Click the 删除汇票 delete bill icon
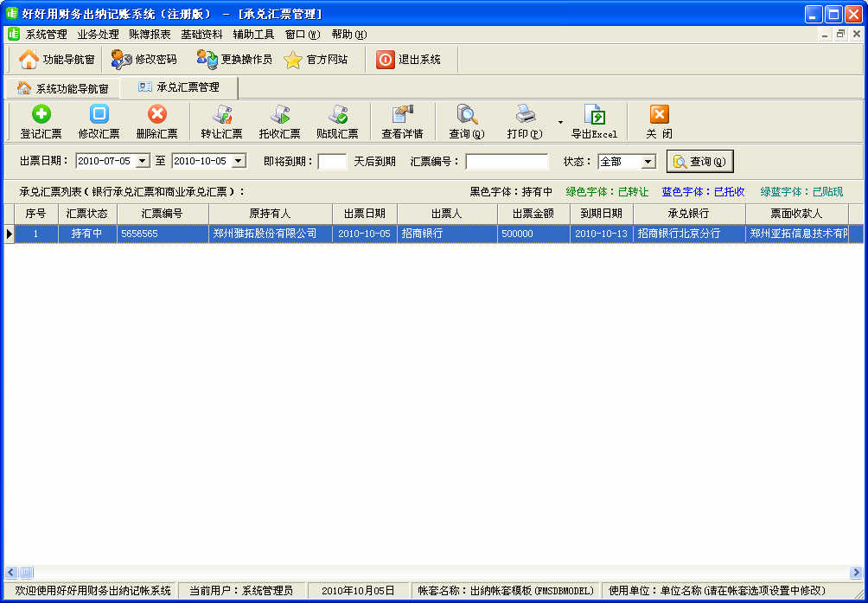Screen dimensions: 868x603 [156, 114]
